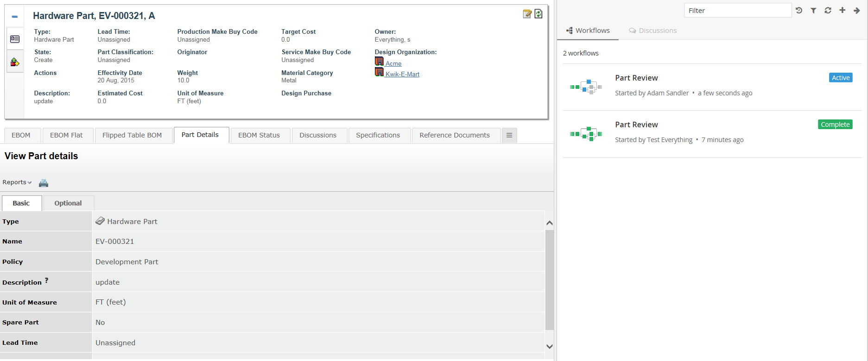Open the Optional details tab

click(x=68, y=203)
